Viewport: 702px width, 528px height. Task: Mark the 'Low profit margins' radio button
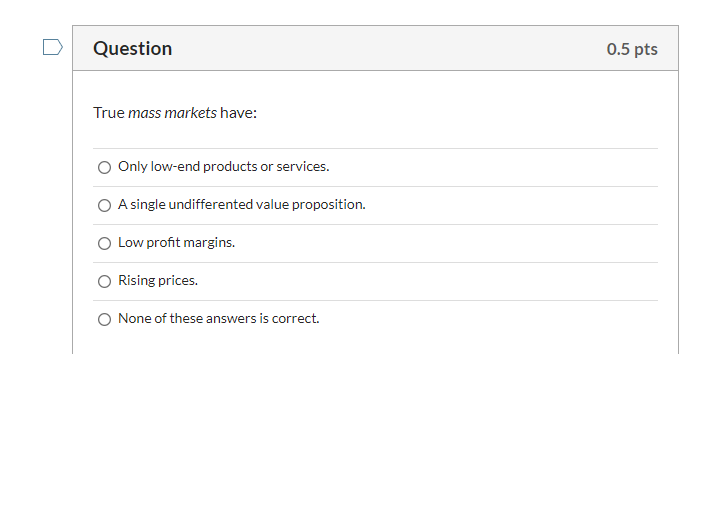coord(104,244)
